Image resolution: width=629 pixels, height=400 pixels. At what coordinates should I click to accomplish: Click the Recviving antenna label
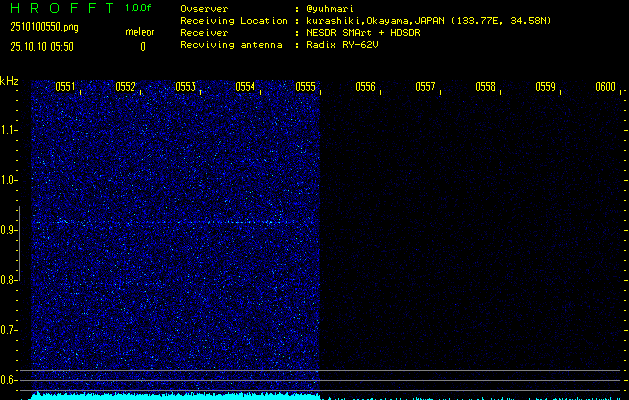[x=231, y=45]
